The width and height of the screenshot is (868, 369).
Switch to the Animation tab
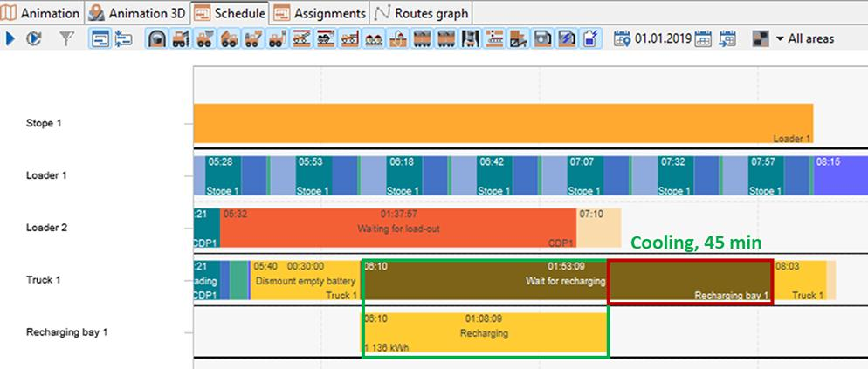(42, 13)
